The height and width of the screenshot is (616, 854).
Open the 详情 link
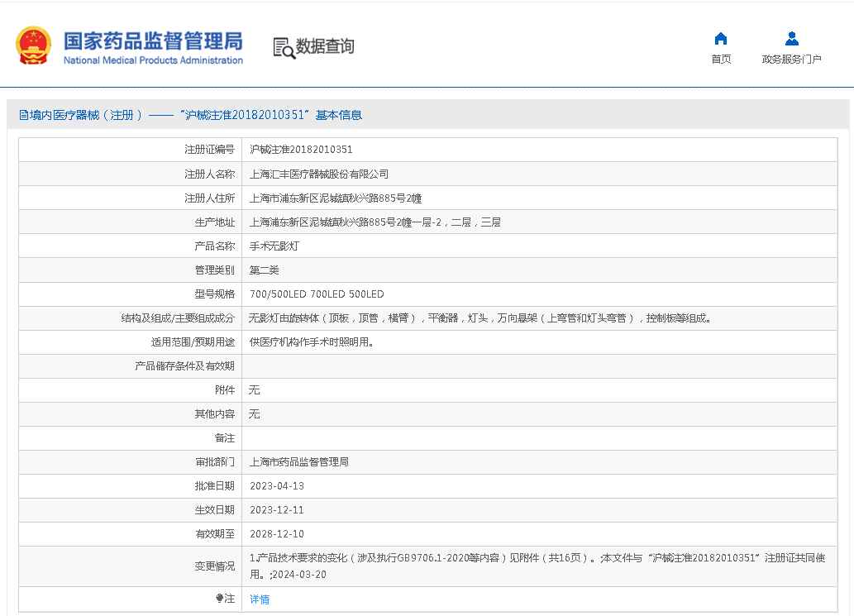[x=260, y=599]
